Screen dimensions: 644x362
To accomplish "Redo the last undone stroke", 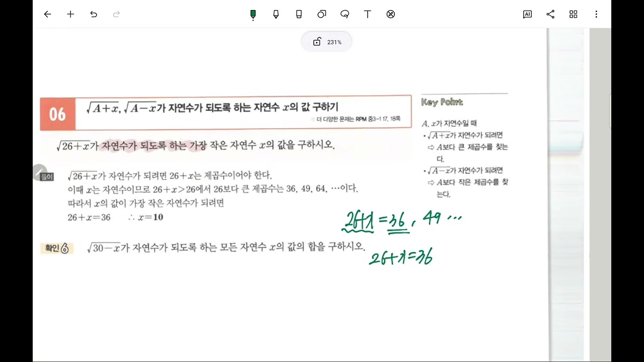I will [x=117, y=14].
